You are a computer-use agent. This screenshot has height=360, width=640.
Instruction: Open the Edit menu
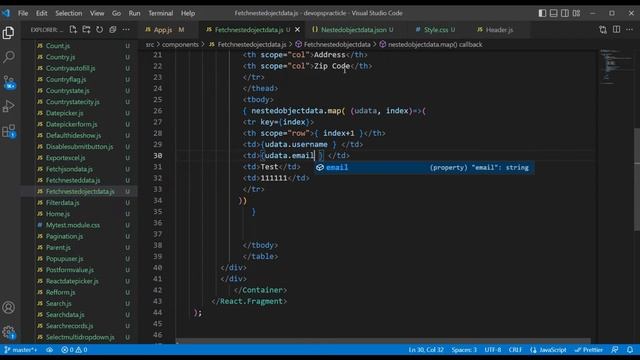(42, 13)
